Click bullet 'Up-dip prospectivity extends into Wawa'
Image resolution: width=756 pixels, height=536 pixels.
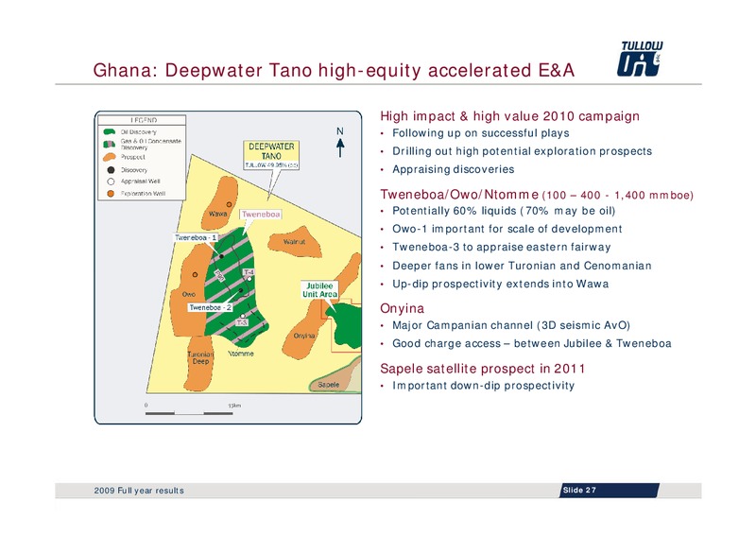pos(501,285)
